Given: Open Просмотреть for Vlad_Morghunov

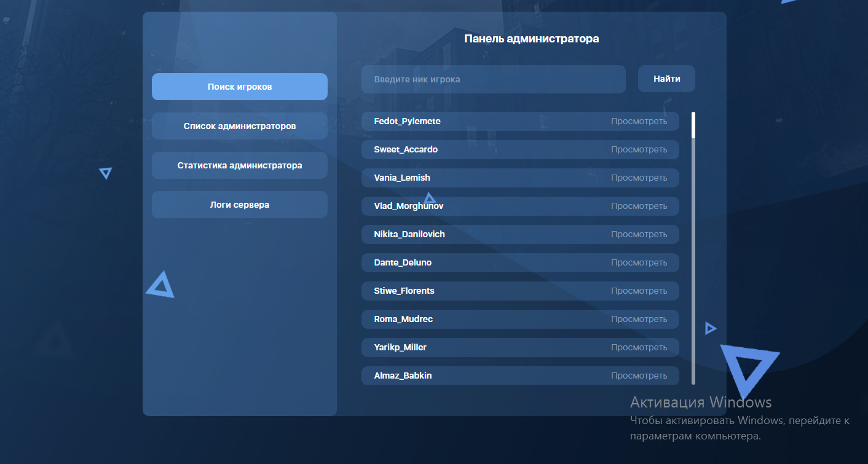Looking at the screenshot, I should 639,206.
